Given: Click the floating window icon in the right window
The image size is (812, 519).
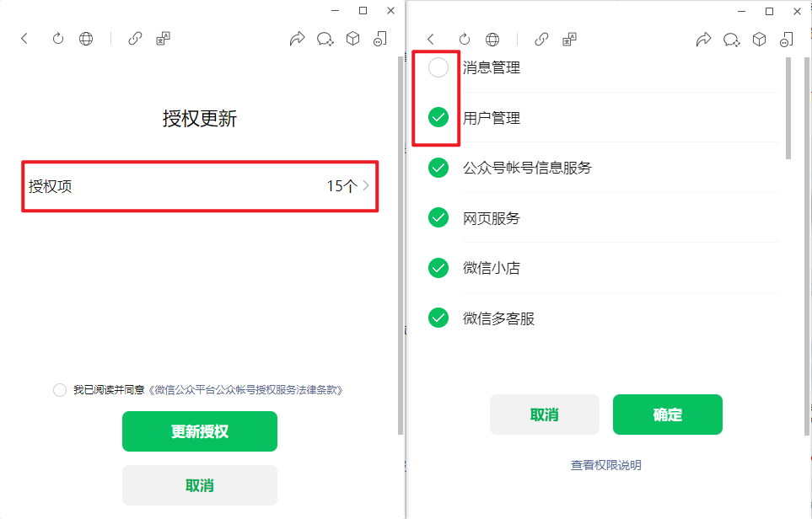Looking at the screenshot, I should click(787, 40).
